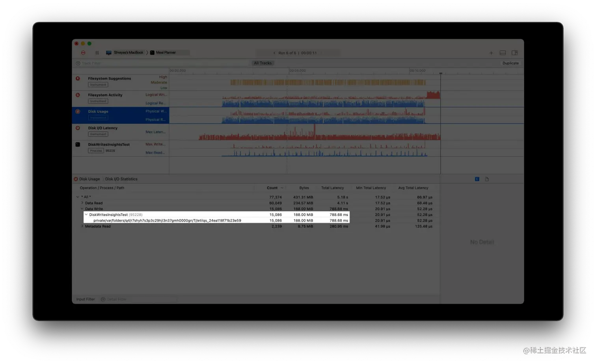Click the 77,374 count cell
The image size is (596, 364).
tap(275, 197)
